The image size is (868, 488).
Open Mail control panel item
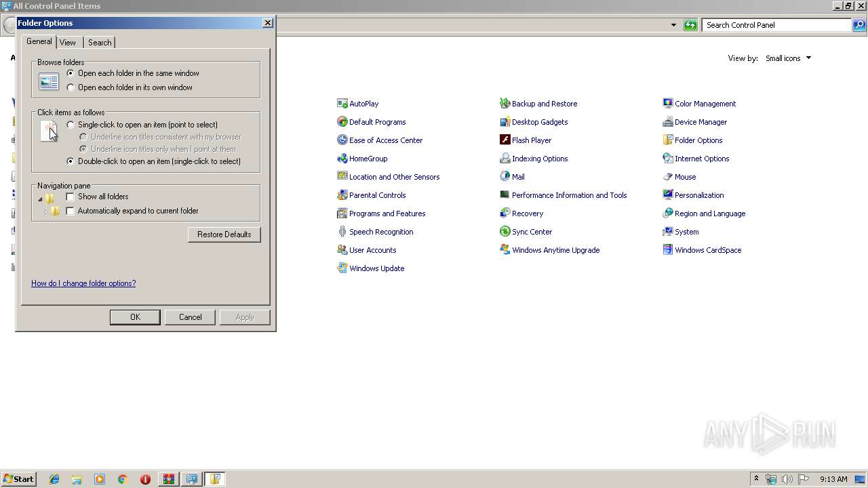512,177
